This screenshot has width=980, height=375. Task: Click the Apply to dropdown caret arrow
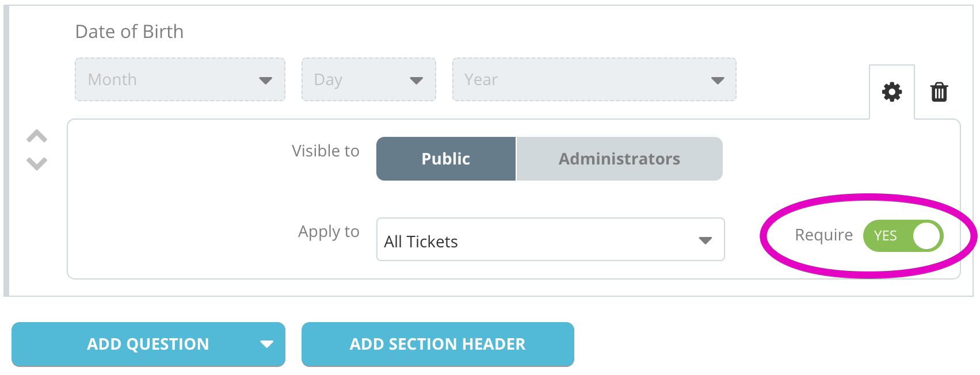click(x=706, y=240)
